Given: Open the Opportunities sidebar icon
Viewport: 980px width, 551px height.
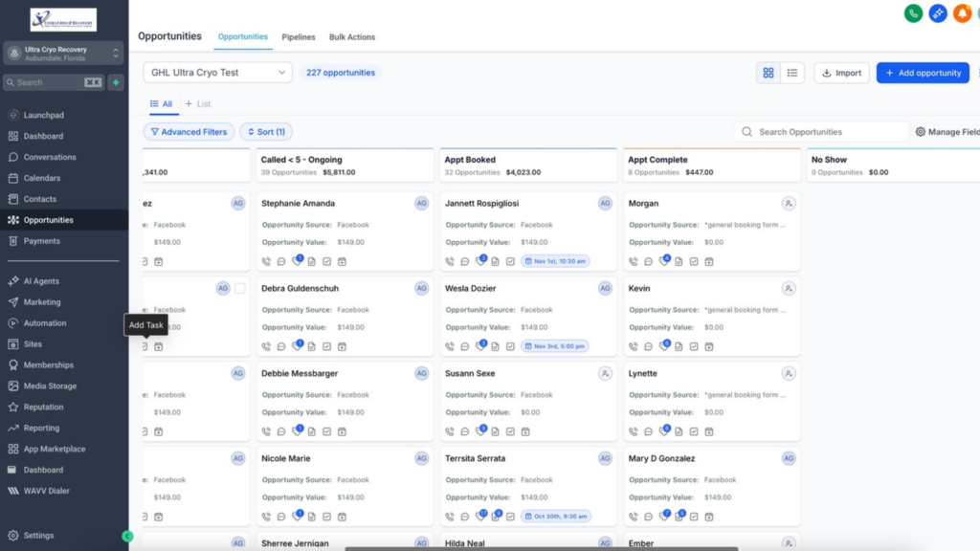Looking at the screenshot, I should [x=13, y=219].
